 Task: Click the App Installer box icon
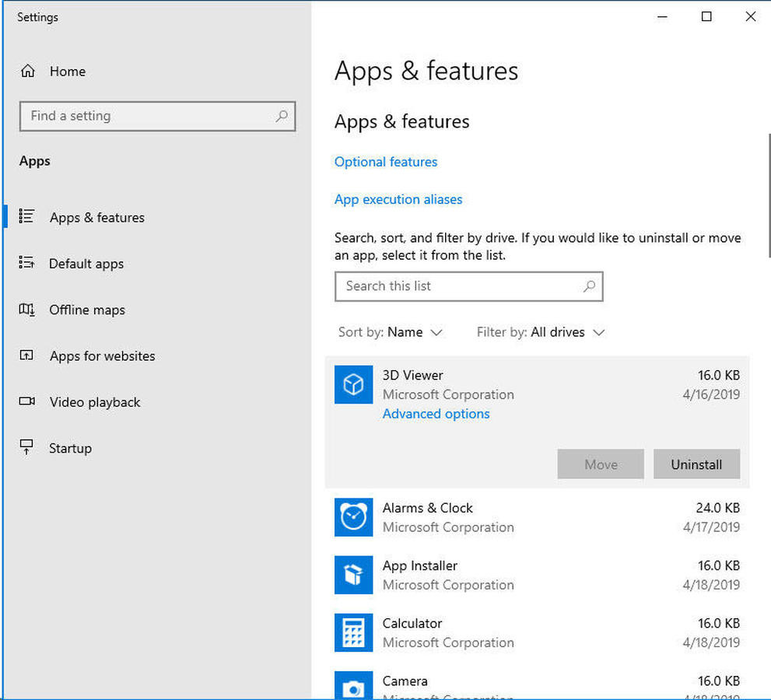[353, 575]
